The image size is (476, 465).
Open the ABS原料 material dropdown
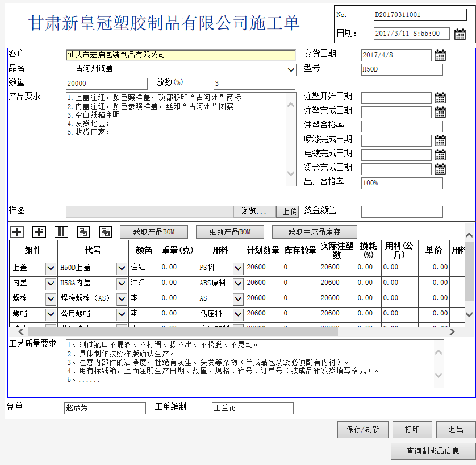click(x=238, y=283)
